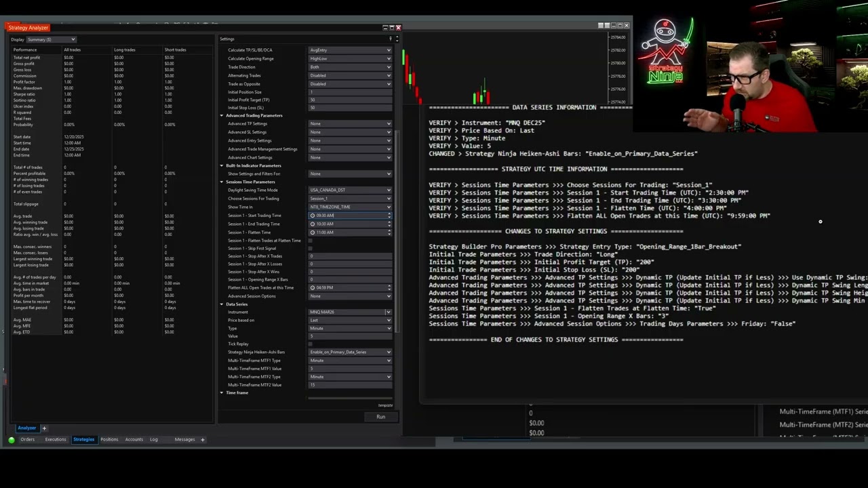Click the Initial Position Size field
The height and width of the screenshot is (488, 868).
[350, 91]
